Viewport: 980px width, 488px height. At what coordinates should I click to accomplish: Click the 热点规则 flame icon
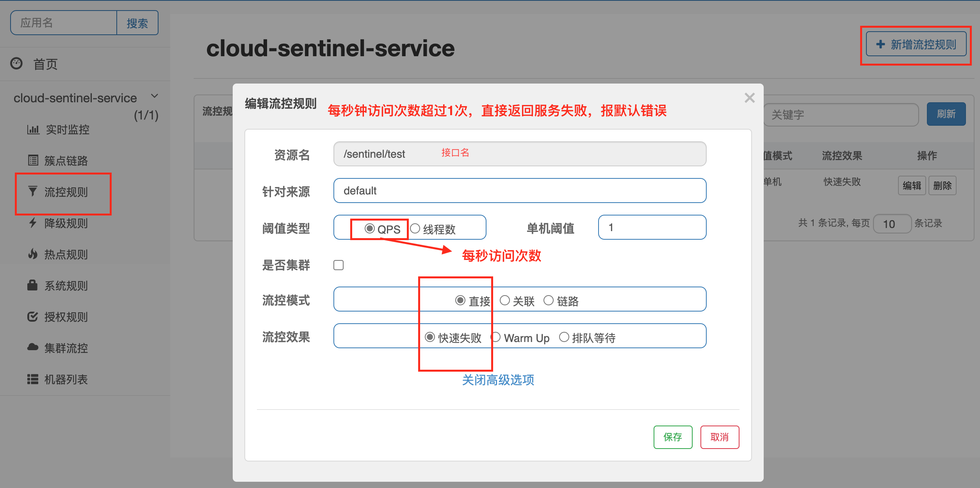click(x=33, y=254)
